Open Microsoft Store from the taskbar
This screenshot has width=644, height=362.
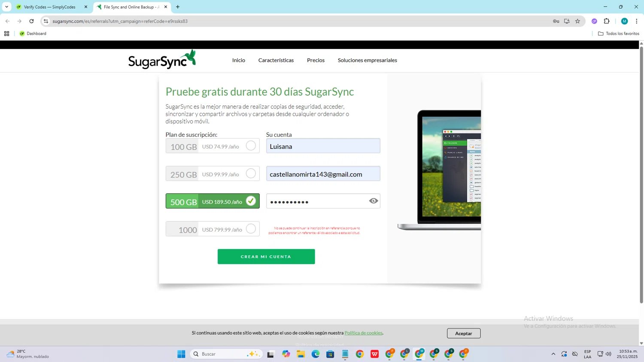pos(330,354)
